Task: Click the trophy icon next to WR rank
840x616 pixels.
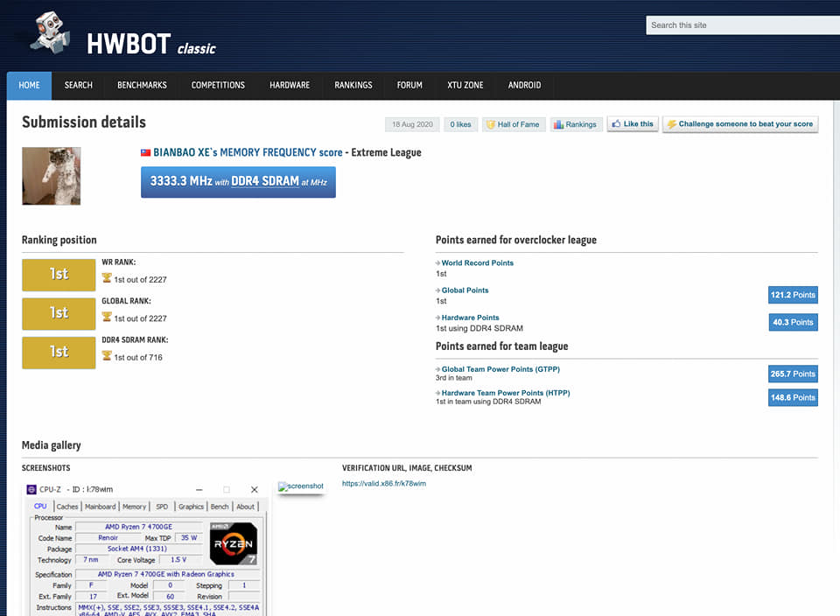Action: 107,278
